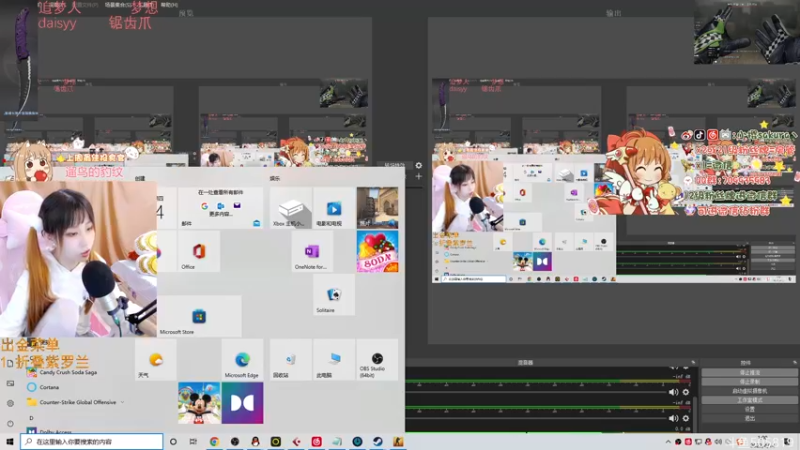The width and height of the screenshot is (800, 450).
Task: Open the Xbox console companion tile
Action: point(291,208)
